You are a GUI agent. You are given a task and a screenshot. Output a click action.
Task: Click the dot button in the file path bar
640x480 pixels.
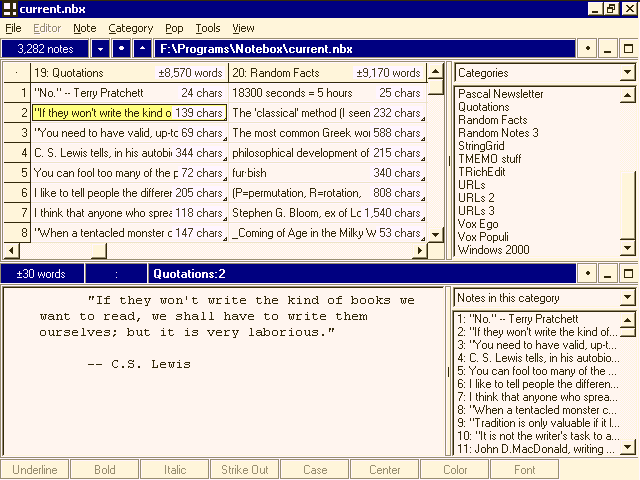click(x=588, y=49)
